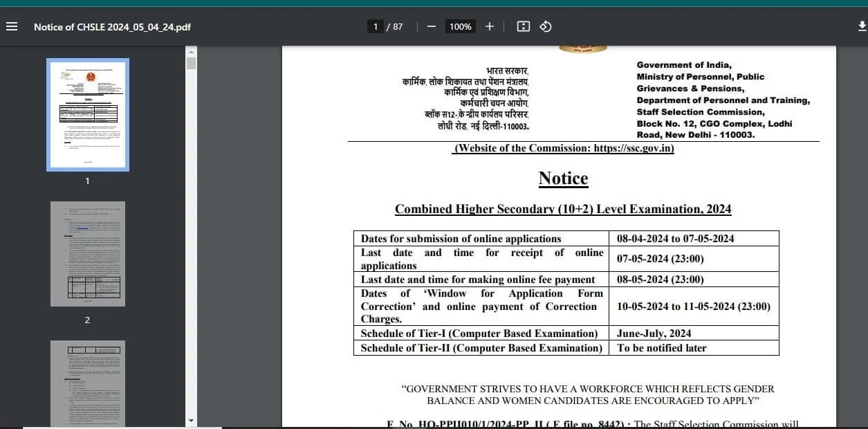Click the zoom in plus icon
This screenshot has height=429, width=868.
pyautogui.click(x=490, y=26)
